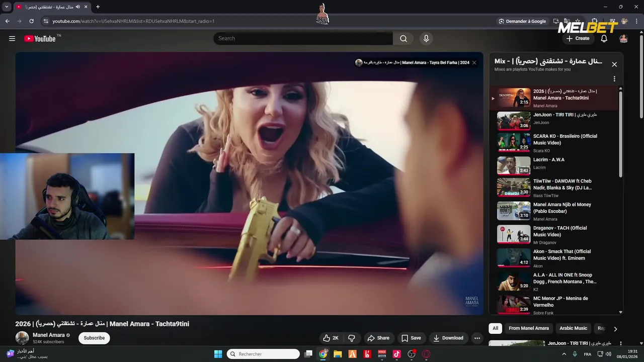Play A.L.A - ALL IN ONE in playlist
This screenshot has width=644, height=362.
(553, 282)
